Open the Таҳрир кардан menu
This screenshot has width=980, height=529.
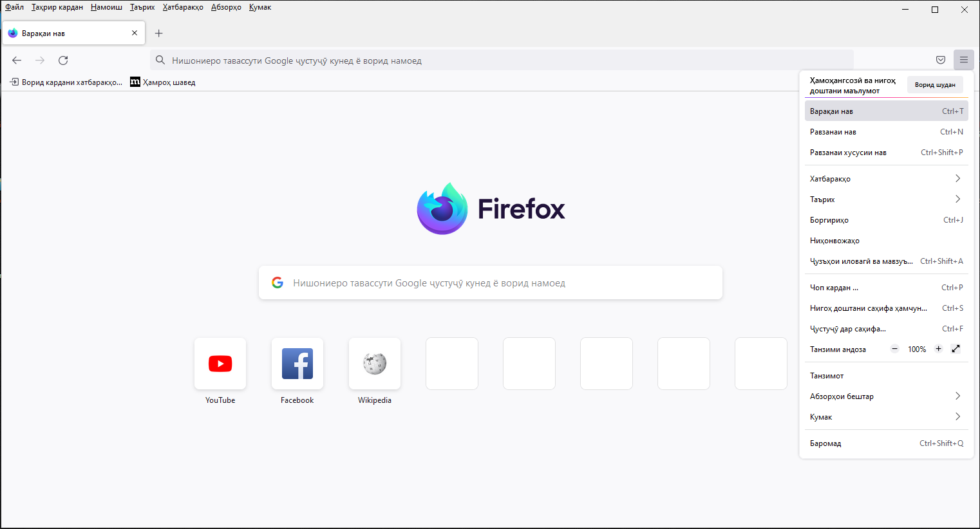[x=57, y=7]
